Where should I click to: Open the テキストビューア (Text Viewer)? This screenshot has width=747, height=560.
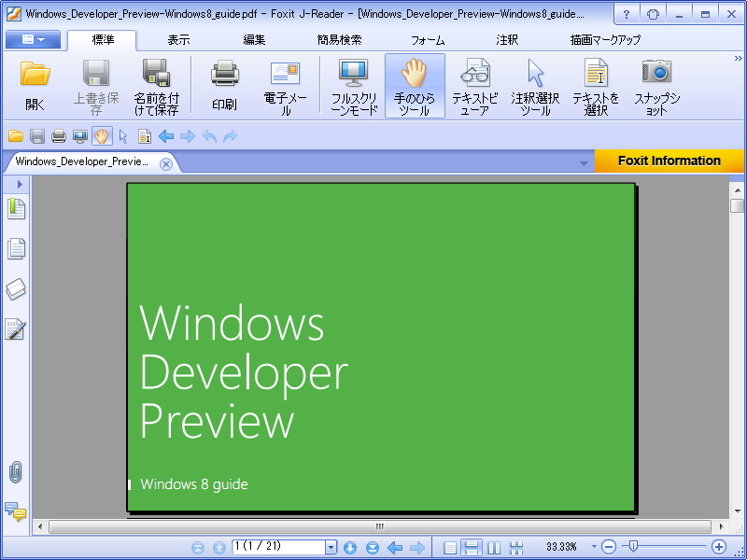pyautogui.click(x=475, y=86)
